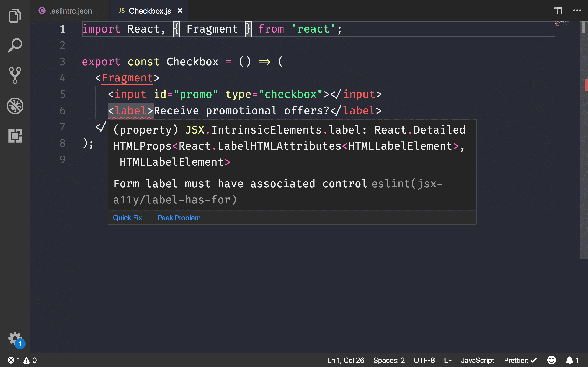Image resolution: width=588 pixels, height=367 pixels.
Task: Click the smiley face icon in status bar
Action: click(x=552, y=360)
